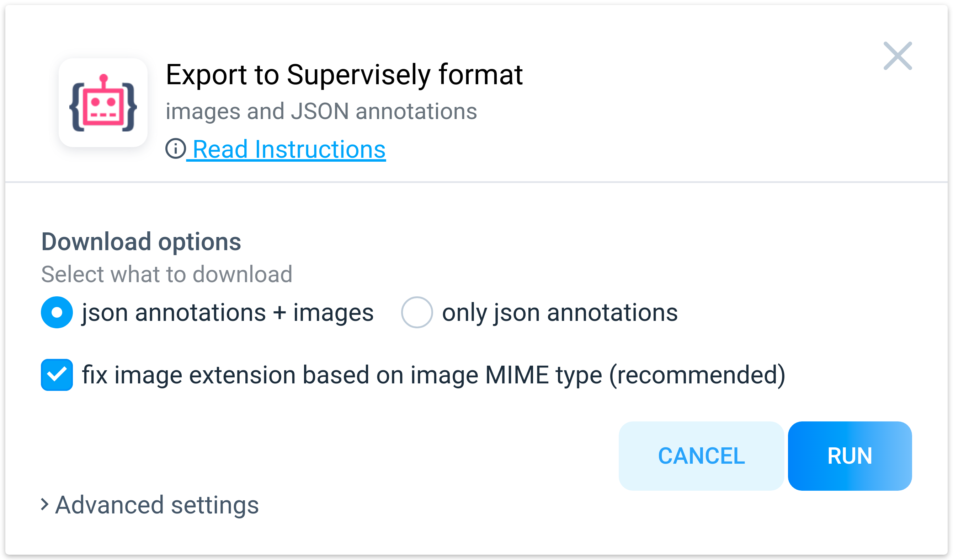Click the Export to Supervisely format title

point(344,75)
